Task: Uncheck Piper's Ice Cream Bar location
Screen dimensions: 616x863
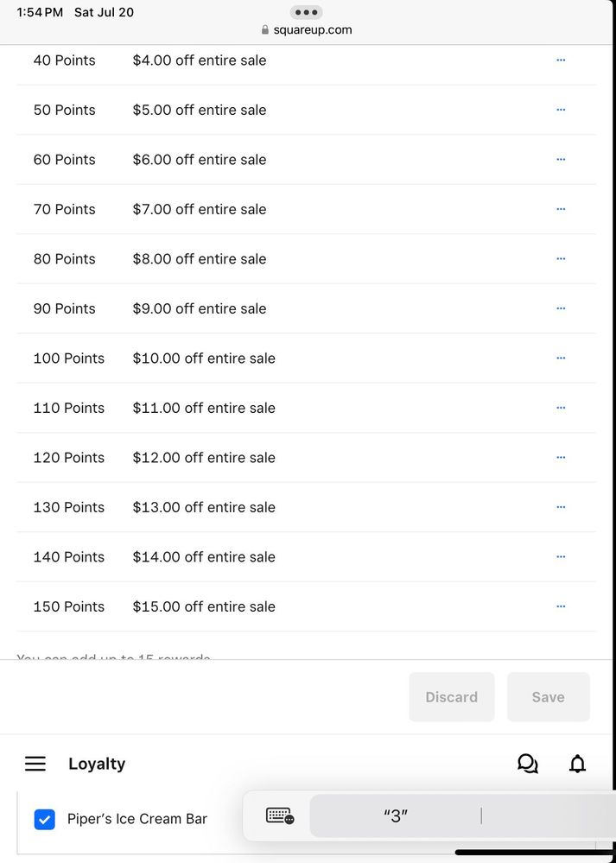Action: [44, 819]
